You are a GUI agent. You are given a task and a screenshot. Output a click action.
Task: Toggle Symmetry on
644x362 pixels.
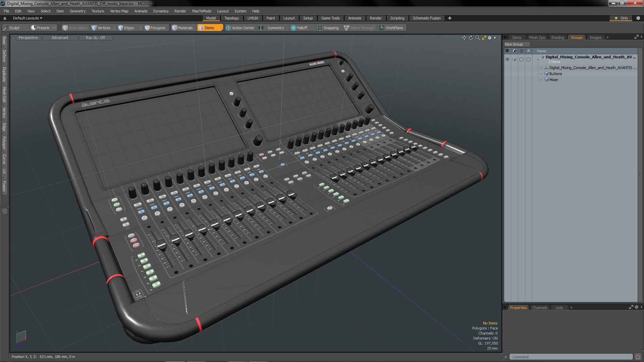click(x=272, y=28)
